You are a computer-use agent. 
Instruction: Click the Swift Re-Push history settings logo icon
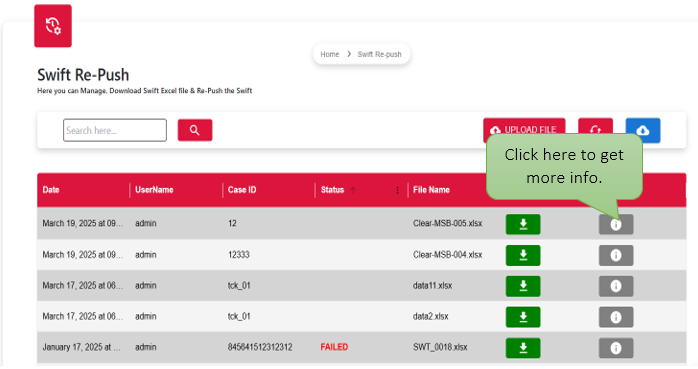coord(53,26)
